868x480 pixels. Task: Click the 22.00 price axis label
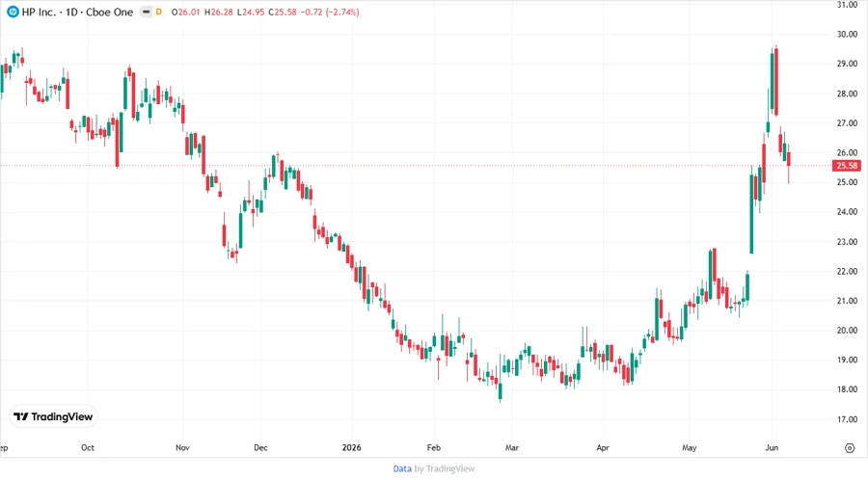pos(847,272)
